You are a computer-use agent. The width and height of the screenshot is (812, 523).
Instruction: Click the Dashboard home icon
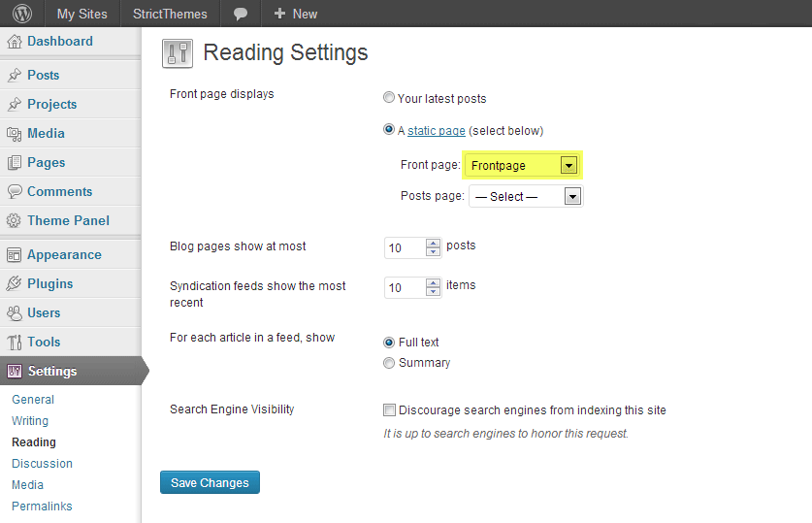pos(15,42)
